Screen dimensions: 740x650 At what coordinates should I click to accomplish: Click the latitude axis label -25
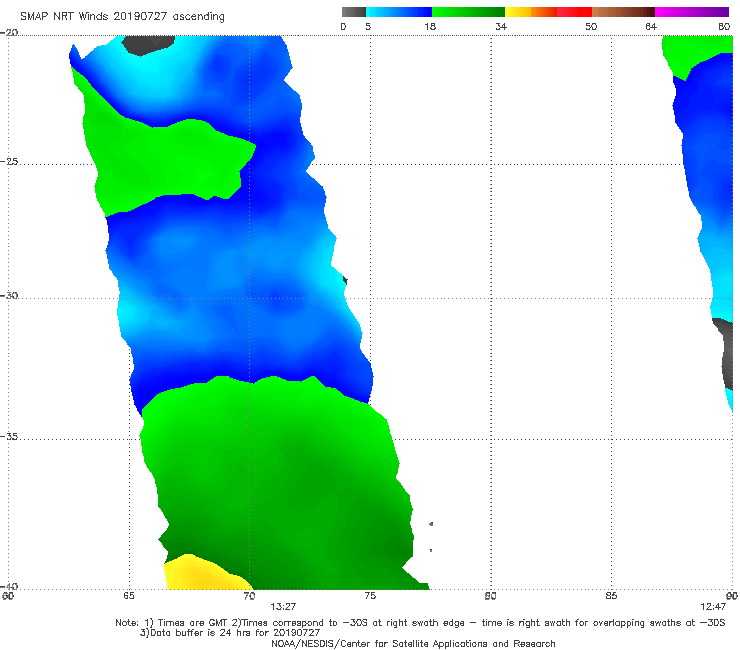9,161
